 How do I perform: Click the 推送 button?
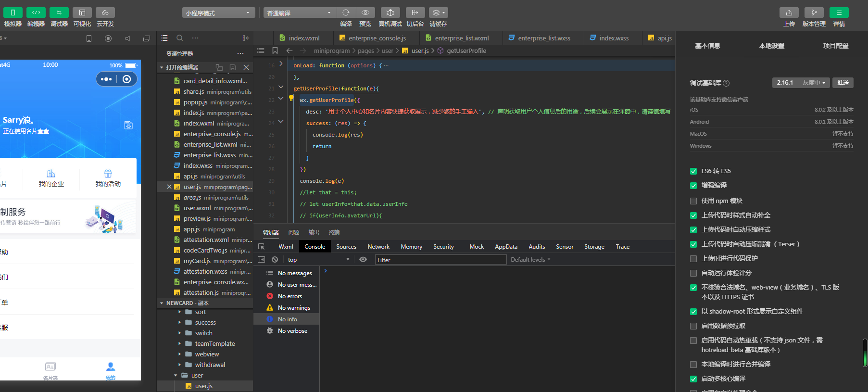(x=843, y=83)
